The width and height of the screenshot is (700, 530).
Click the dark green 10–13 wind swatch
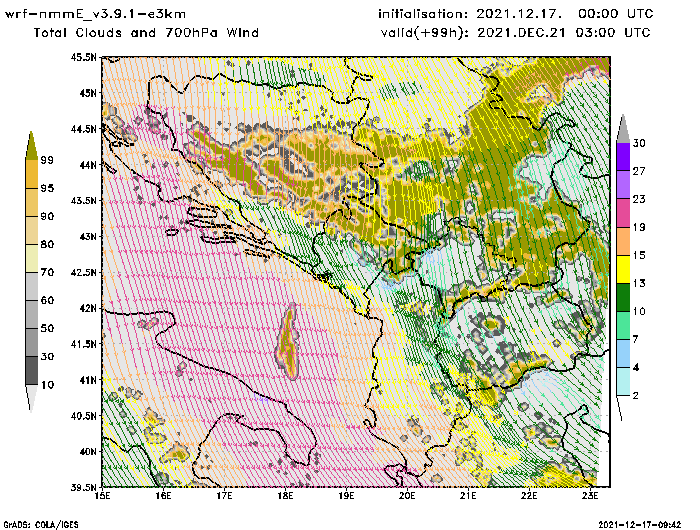click(x=623, y=297)
